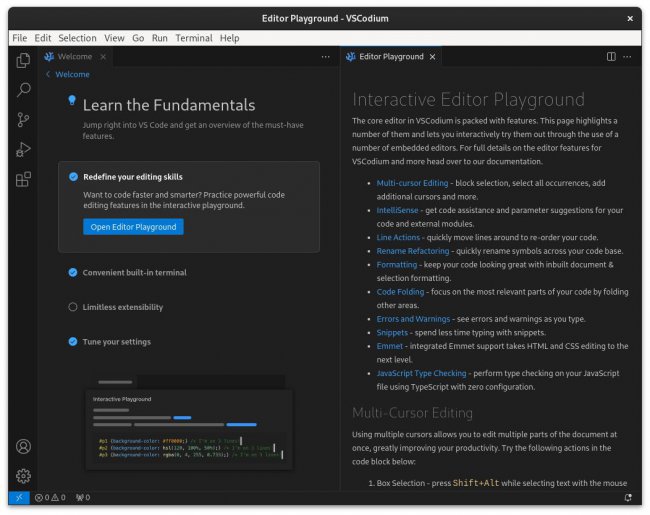Click the Interactive Editor Playground title
The width and height of the screenshot is (650, 515).
pos(468,100)
